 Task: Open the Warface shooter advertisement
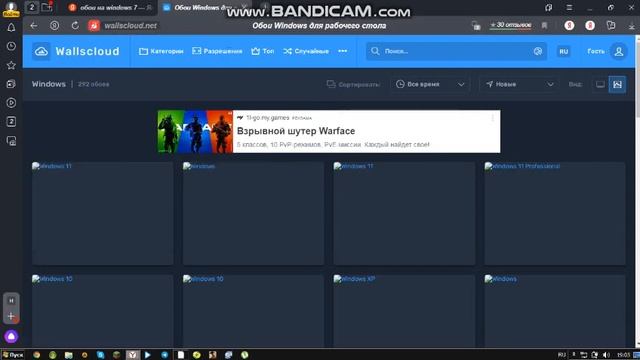point(329,131)
